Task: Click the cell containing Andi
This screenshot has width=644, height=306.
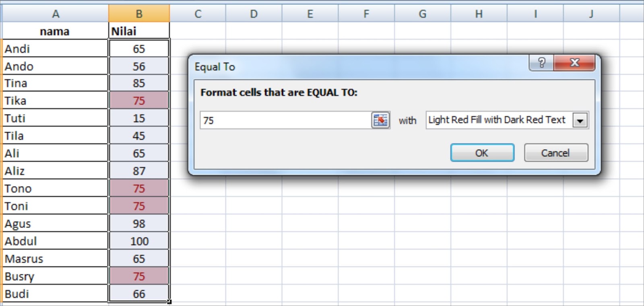Action: 55,49
